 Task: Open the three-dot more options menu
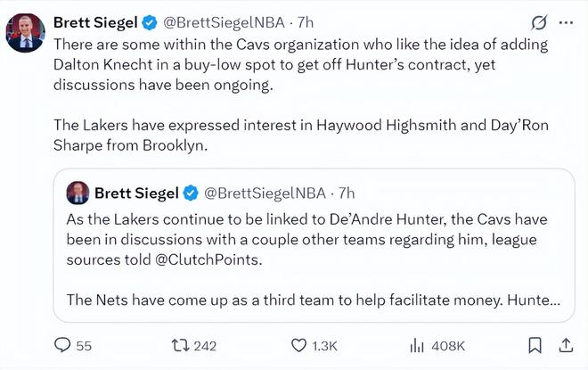(x=566, y=21)
